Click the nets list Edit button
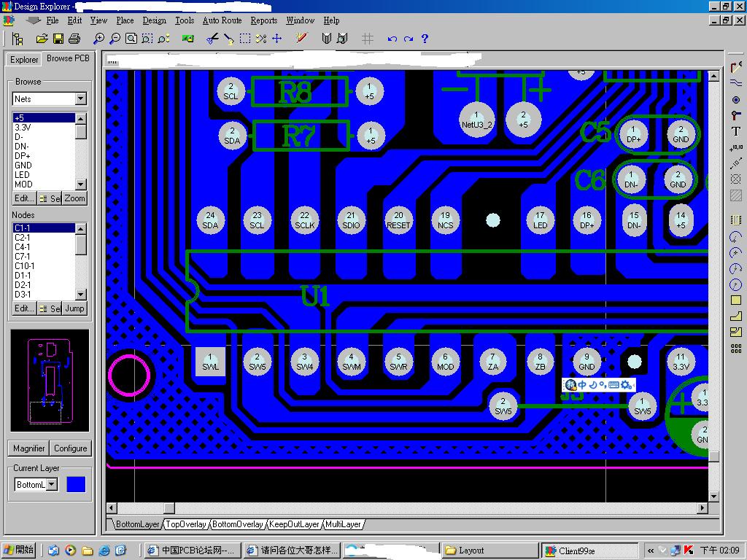The height and width of the screenshot is (560, 747). (x=24, y=198)
